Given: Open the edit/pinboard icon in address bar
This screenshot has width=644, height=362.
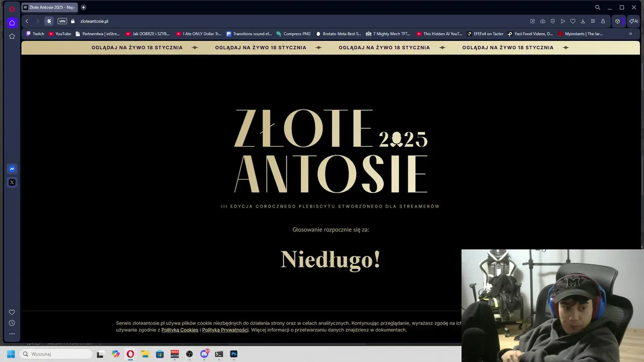Looking at the screenshot, I should click(533, 21).
